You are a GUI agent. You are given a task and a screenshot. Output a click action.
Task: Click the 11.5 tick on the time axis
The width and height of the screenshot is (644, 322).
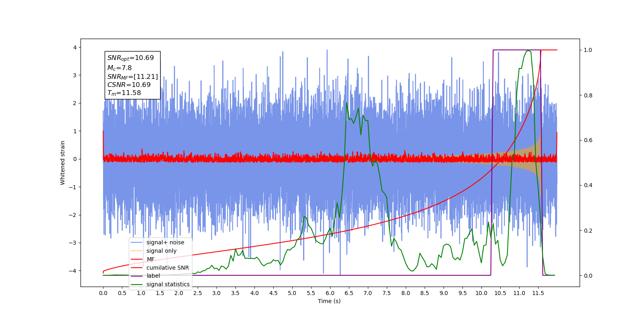coord(538,293)
